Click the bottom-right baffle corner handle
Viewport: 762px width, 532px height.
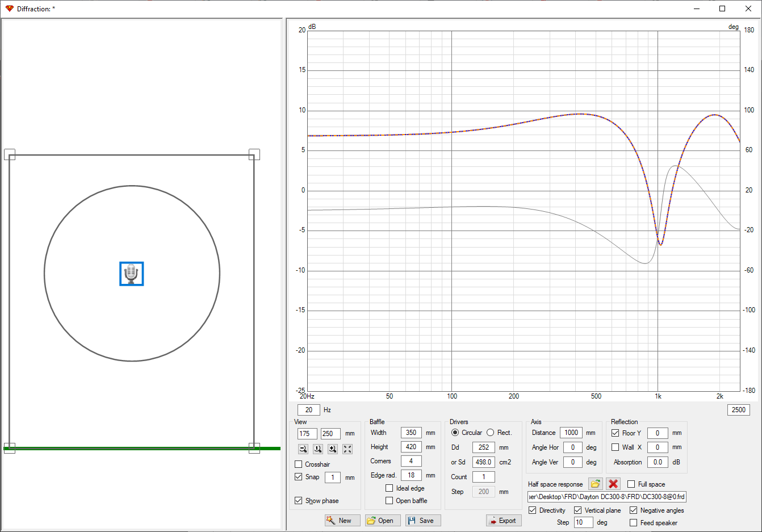coord(254,448)
